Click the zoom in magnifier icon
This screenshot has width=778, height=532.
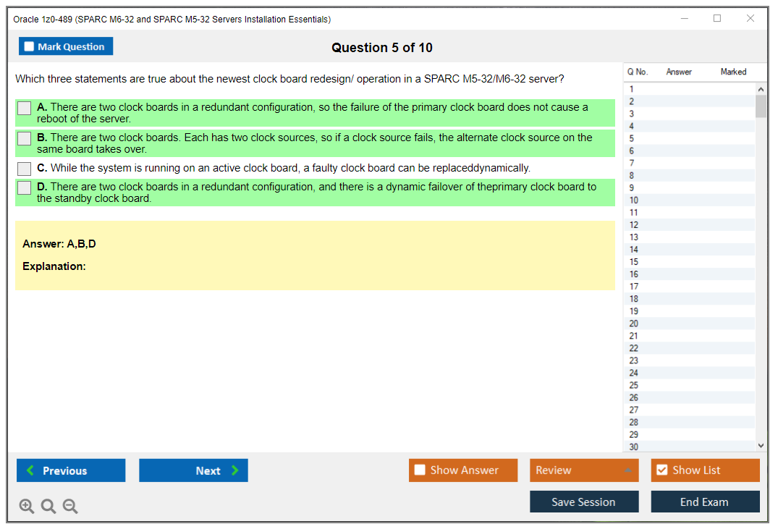[x=27, y=507]
